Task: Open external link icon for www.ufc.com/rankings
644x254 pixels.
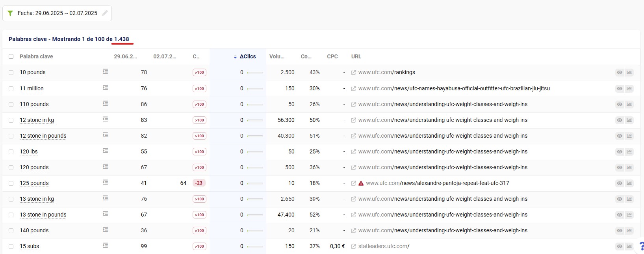Action: pos(353,73)
